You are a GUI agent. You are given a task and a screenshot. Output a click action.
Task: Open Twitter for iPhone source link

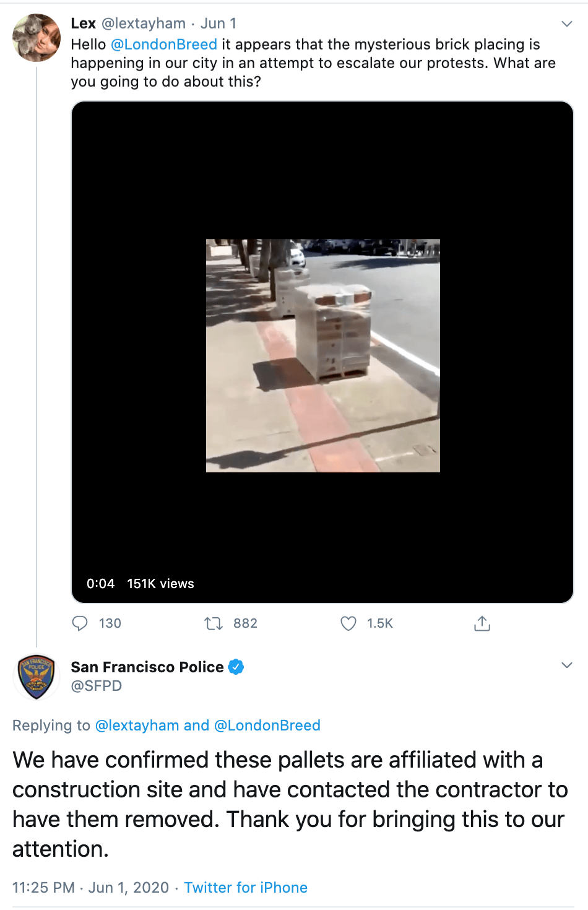tap(246, 887)
